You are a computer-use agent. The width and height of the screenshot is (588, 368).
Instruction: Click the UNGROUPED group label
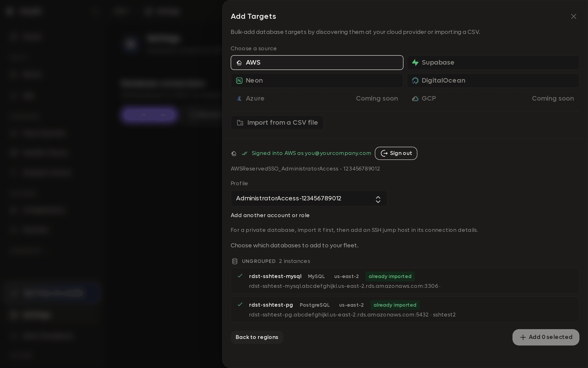pos(259,261)
